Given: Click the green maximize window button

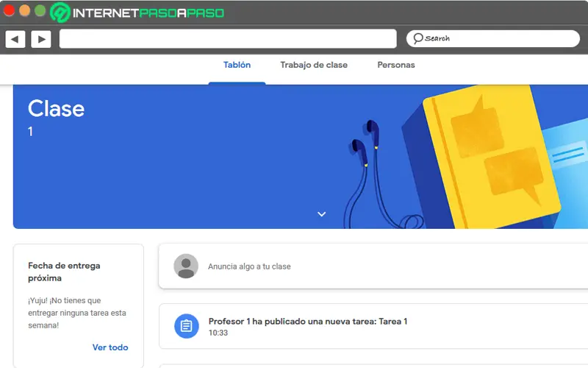Looking at the screenshot, I should click(40, 10).
